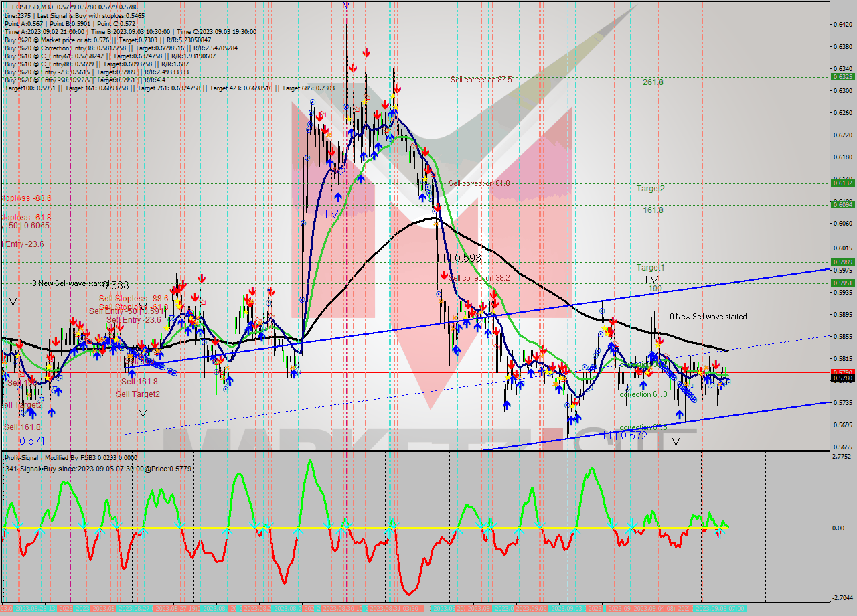
Task: Click the 0.5989 price tag on axis
Action: (x=842, y=262)
